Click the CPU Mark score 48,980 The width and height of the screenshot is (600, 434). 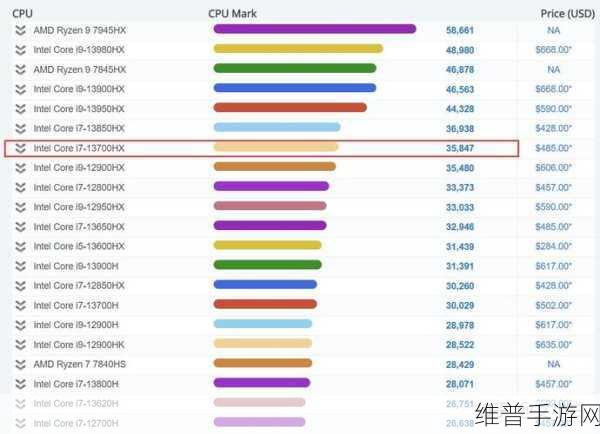(460, 50)
